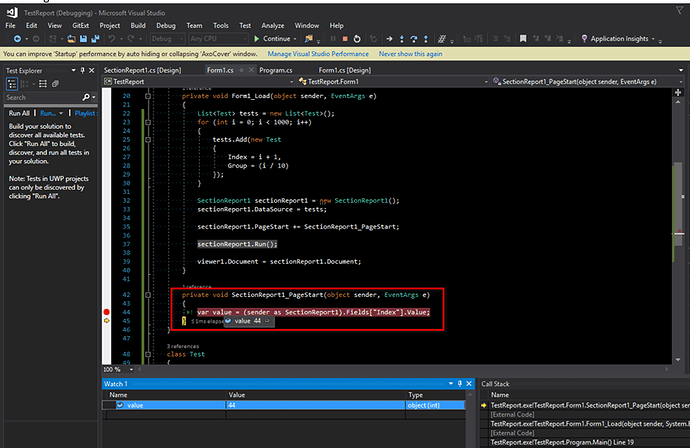The height and width of the screenshot is (448, 690).
Task: Click the Test Explorer search magnifier
Action: [x=86, y=97]
